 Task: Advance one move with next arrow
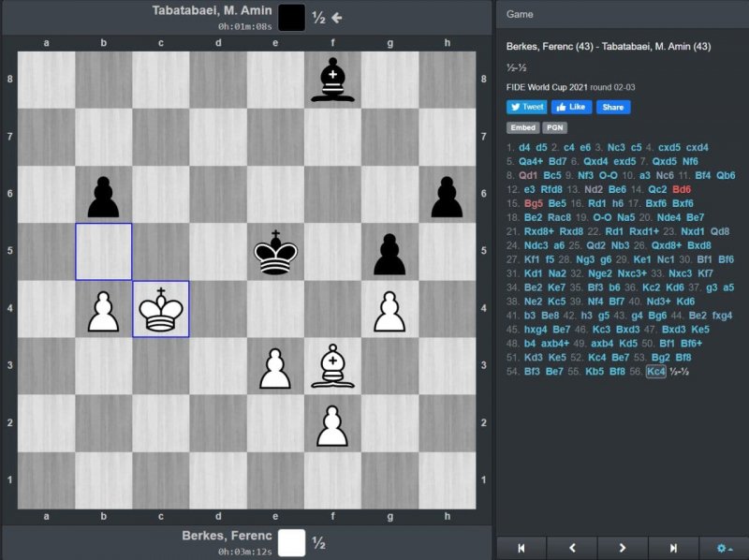click(x=623, y=548)
